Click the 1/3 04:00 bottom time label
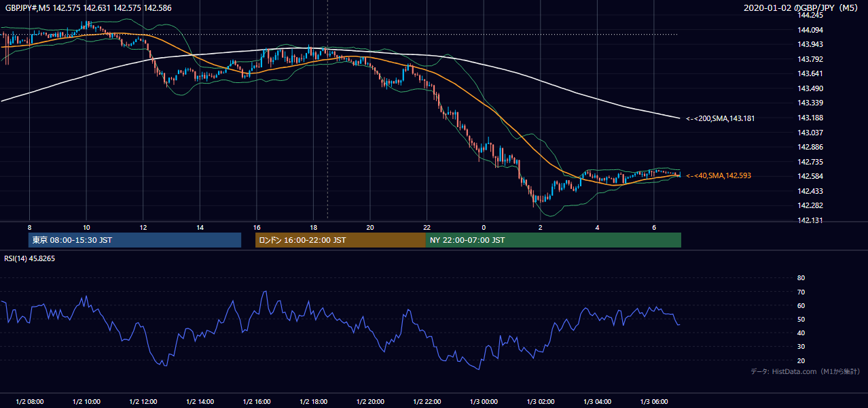 coord(597,402)
